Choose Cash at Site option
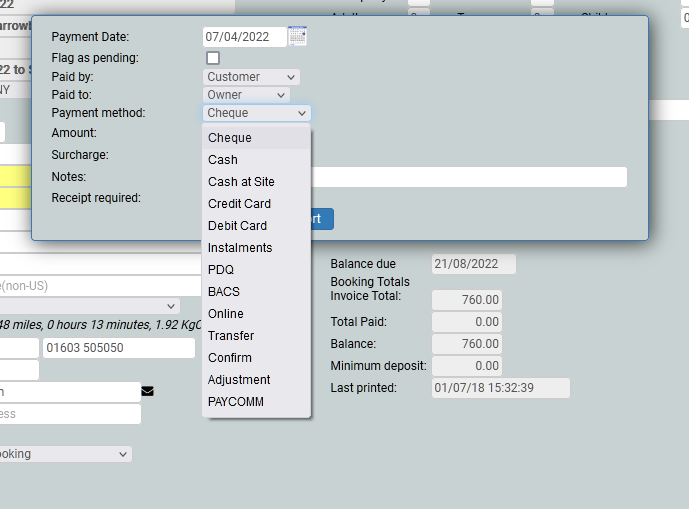 241,182
